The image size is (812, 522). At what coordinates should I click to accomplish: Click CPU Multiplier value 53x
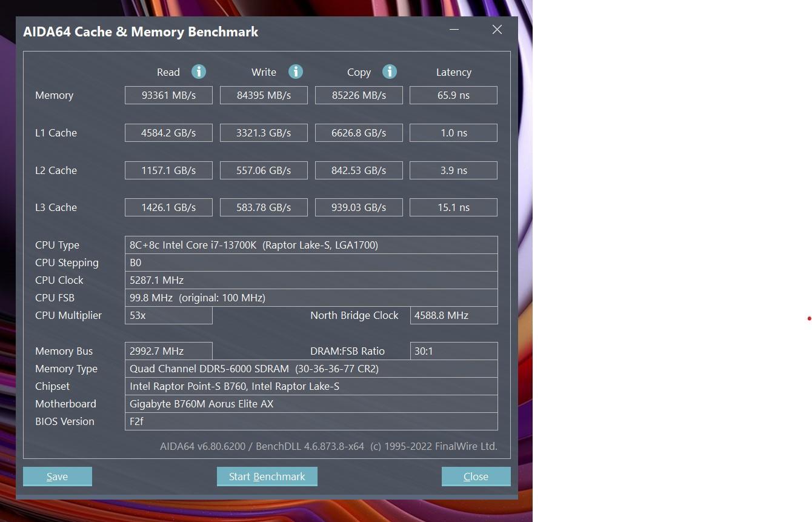168,315
